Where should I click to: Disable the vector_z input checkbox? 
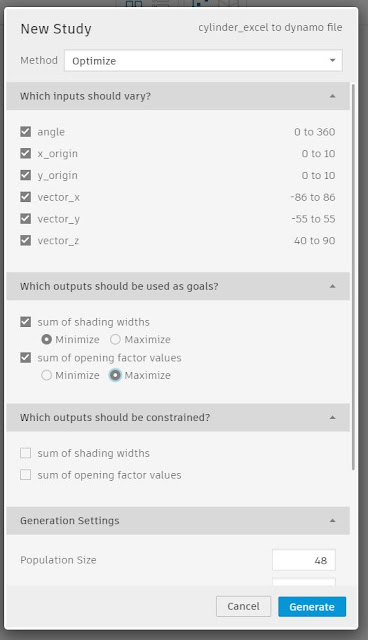pyautogui.click(x=25, y=240)
